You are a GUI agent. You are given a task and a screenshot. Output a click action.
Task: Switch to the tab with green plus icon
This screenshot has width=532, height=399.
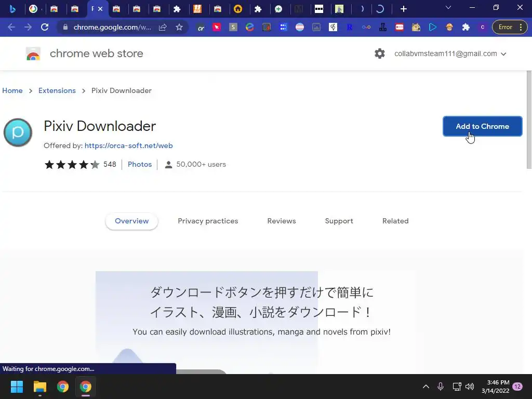coord(278,9)
